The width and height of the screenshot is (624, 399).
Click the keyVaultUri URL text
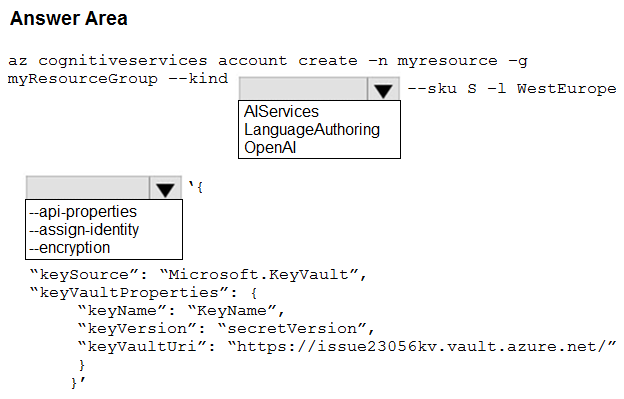point(422,346)
